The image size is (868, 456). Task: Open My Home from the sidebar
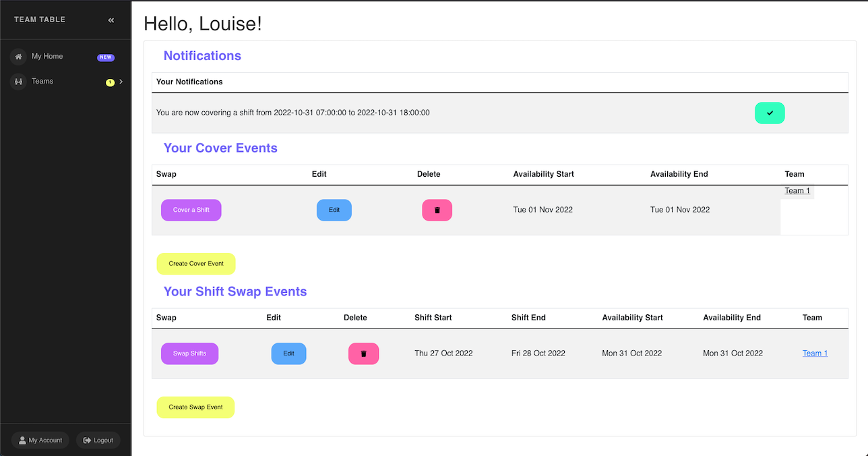(x=47, y=57)
